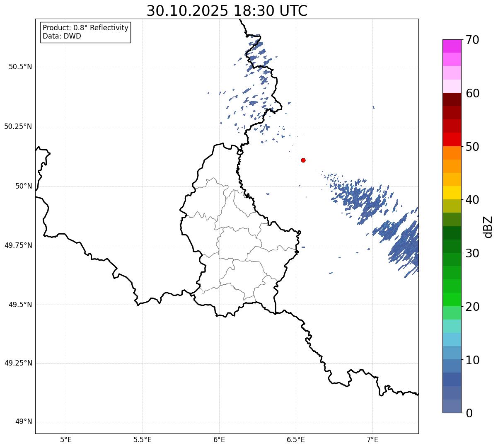Click the 50.5°N latitude label

coord(20,67)
